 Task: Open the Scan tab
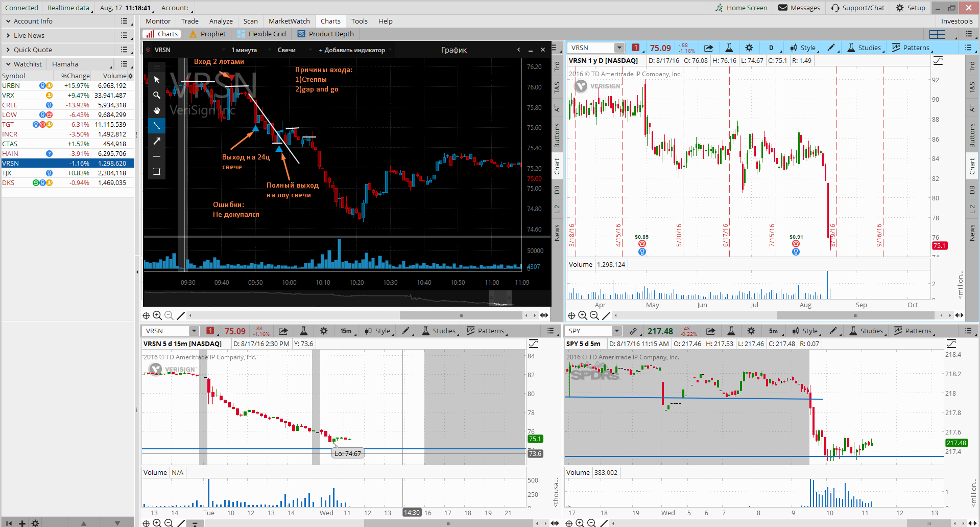[x=250, y=21]
